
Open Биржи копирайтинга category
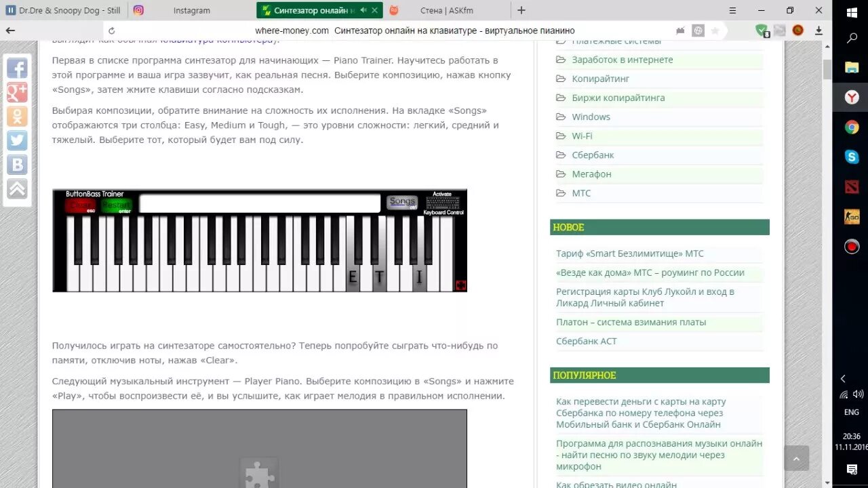click(618, 98)
